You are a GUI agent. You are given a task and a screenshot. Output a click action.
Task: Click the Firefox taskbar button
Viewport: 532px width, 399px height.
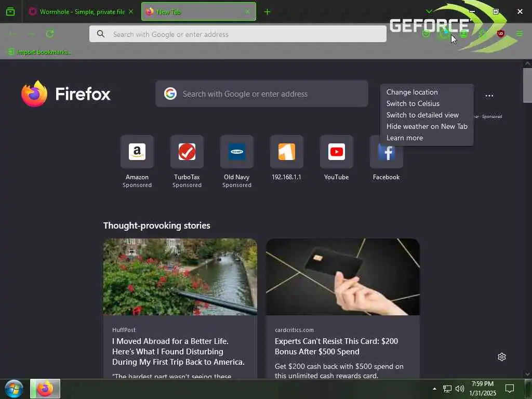point(45,389)
